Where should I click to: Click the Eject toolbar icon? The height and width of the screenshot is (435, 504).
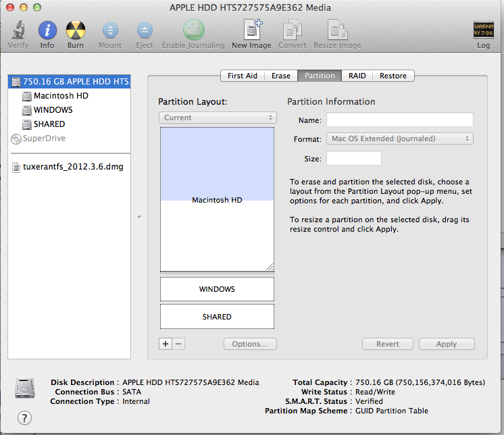145,30
